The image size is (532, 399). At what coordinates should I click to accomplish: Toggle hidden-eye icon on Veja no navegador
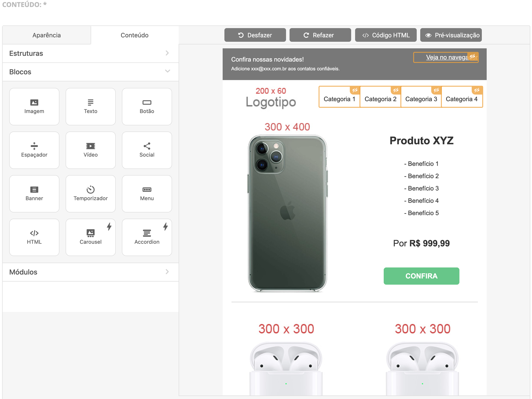472,56
